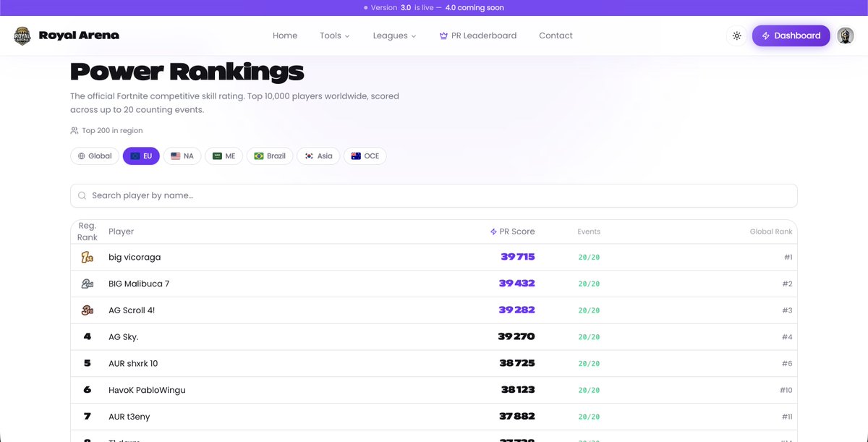The height and width of the screenshot is (442, 868).
Task: Select the ME region filter
Action: pyautogui.click(x=224, y=156)
